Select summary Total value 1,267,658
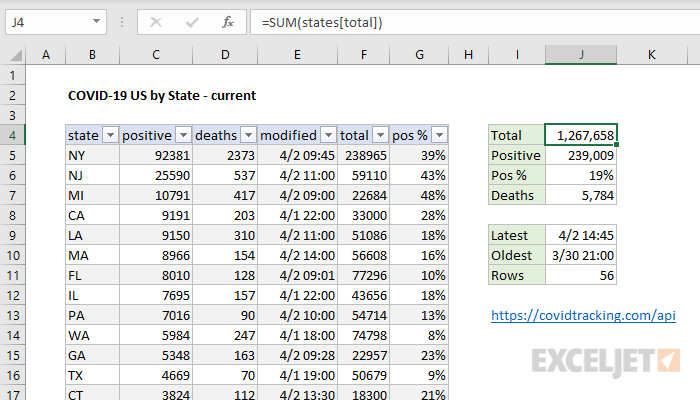Screen dimensions: 700x400 (x=581, y=135)
